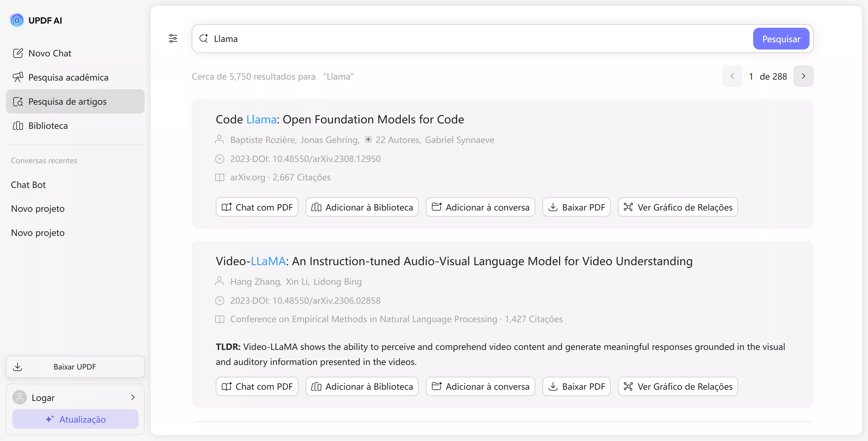Open Pesquisa acadêmica in sidebar
The image size is (868, 441).
coord(68,78)
